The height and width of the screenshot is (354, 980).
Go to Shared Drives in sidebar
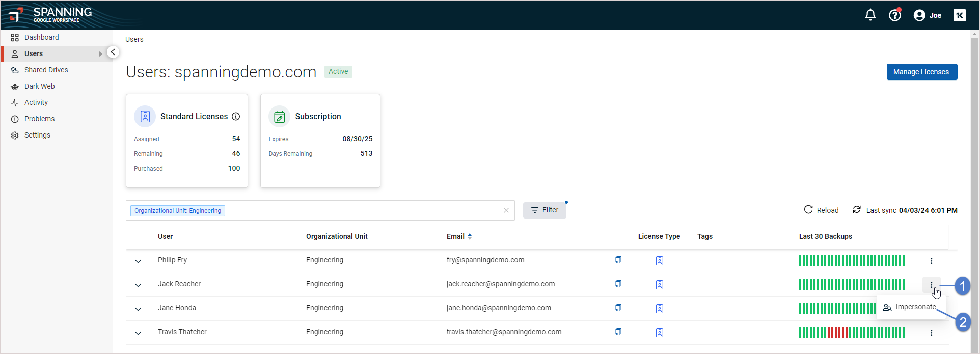[46, 70]
